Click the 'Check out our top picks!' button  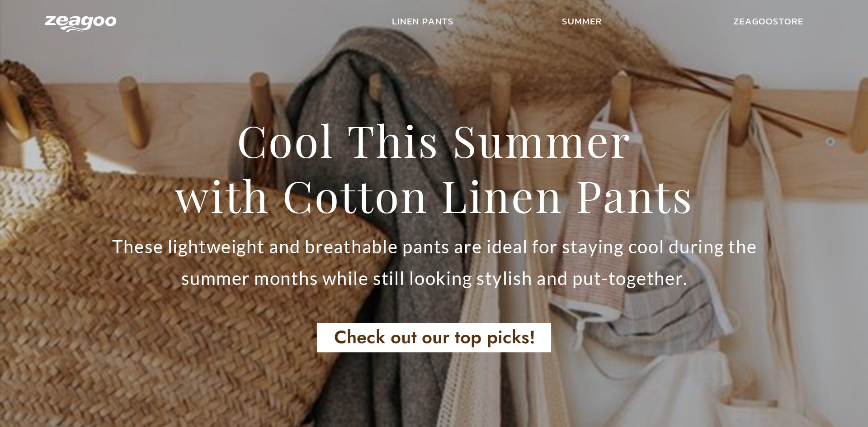click(x=434, y=337)
